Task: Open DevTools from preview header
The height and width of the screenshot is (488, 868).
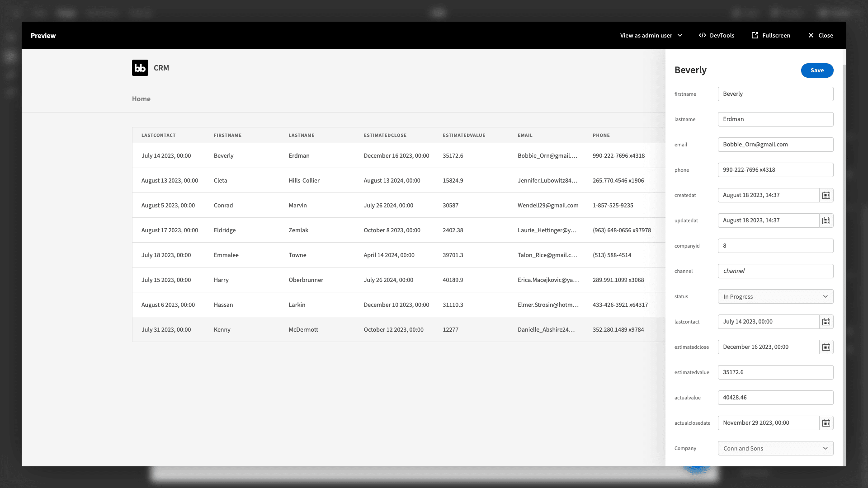Action: [x=717, y=35]
